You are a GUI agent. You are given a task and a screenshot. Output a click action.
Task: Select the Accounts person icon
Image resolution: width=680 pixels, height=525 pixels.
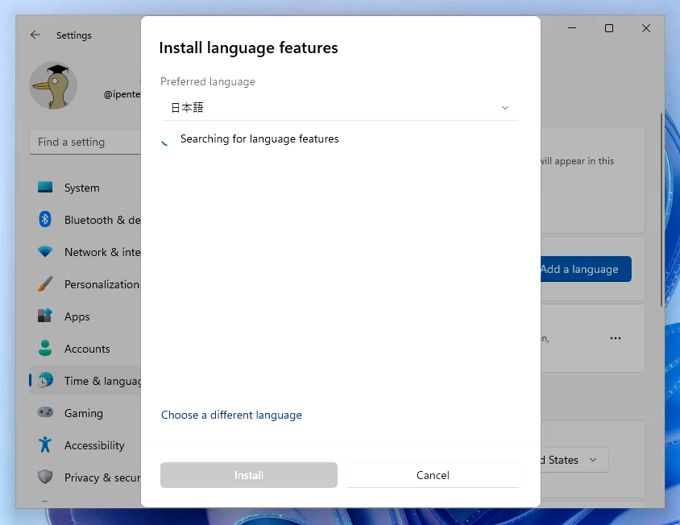click(x=45, y=348)
